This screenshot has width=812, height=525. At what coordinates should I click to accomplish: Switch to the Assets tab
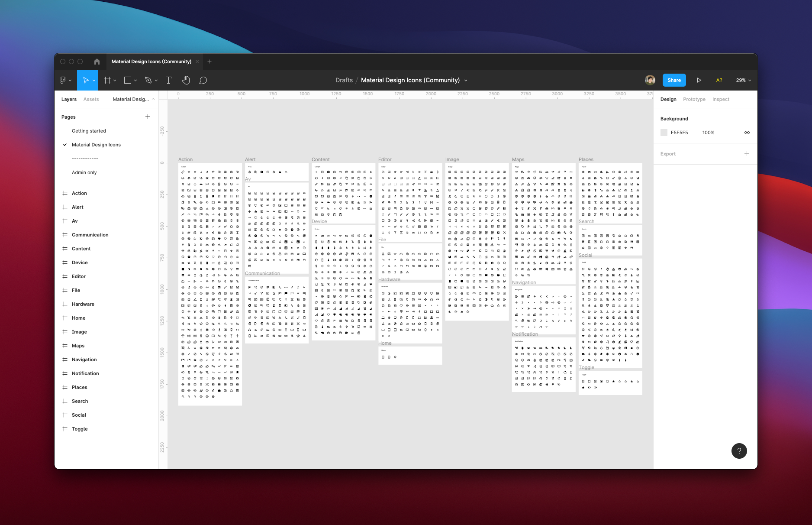click(x=91, y=99)
